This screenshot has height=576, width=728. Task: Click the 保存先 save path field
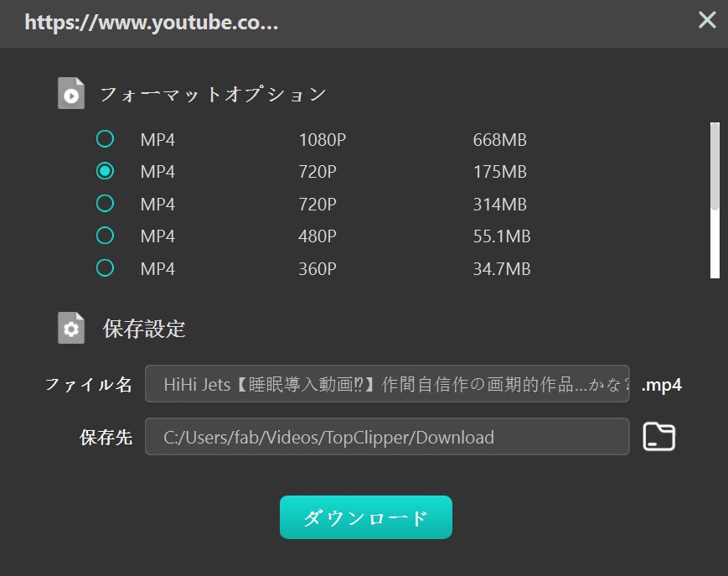click(387, 437)
